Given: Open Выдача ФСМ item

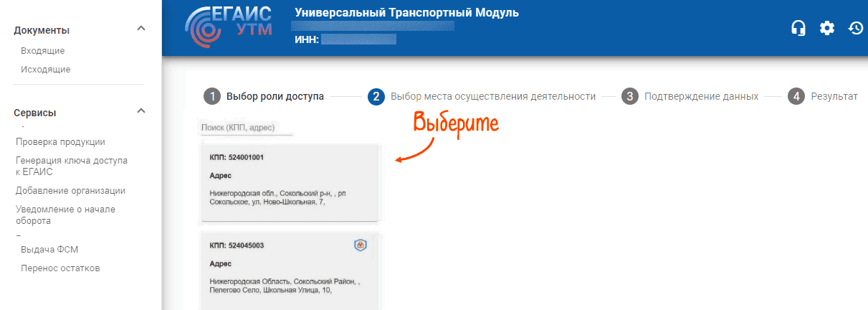Looking at the screenshot, I should pyautogui.click(x=49, y=250).
